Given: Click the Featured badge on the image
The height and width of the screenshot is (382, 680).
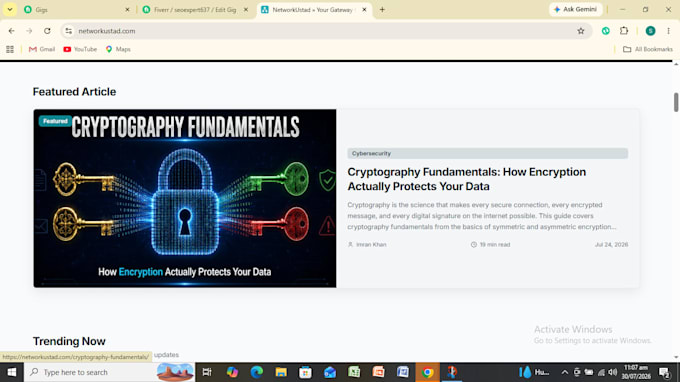Looking at the screenshot, I should click(55, 121).
